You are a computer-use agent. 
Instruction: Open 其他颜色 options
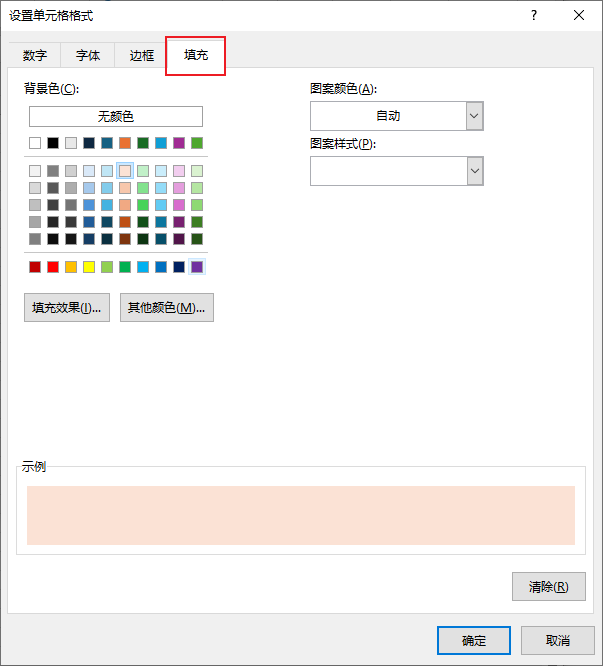pos(167,308)
